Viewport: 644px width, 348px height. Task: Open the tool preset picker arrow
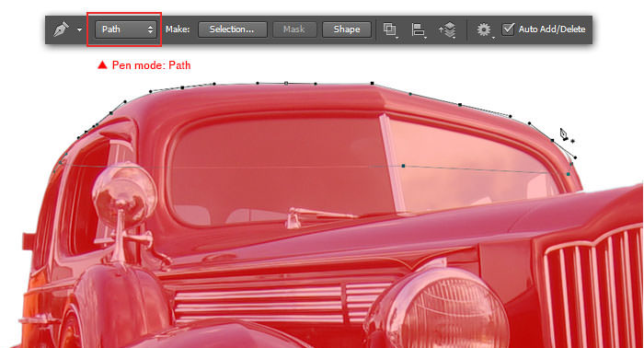[79, 30]
